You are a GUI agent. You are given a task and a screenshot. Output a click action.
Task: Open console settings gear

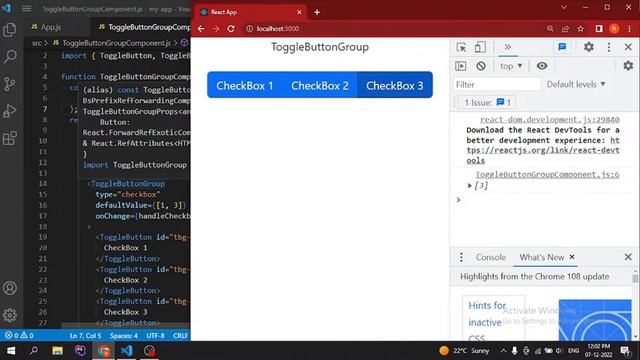628,66
